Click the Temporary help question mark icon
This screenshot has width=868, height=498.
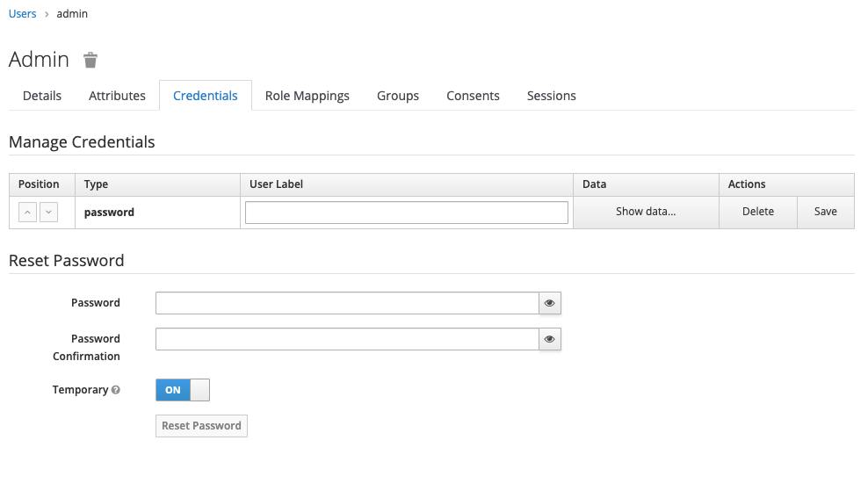116,390
